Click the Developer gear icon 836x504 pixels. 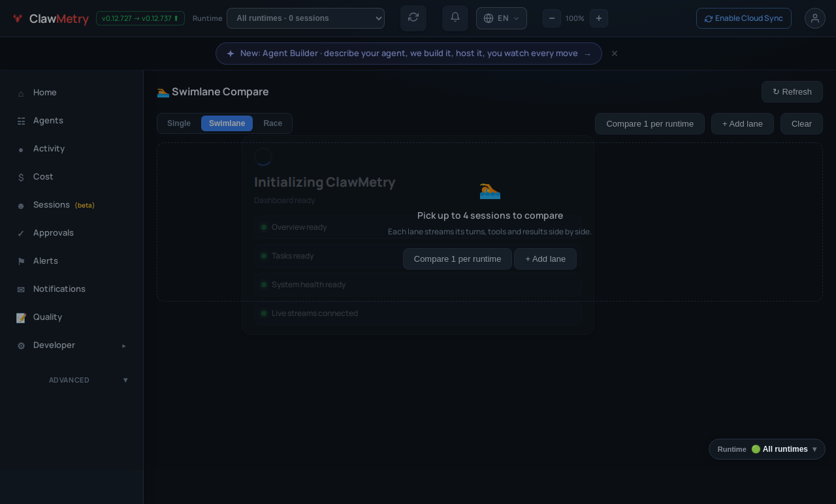pyautogui.click(x=21, y=346)
